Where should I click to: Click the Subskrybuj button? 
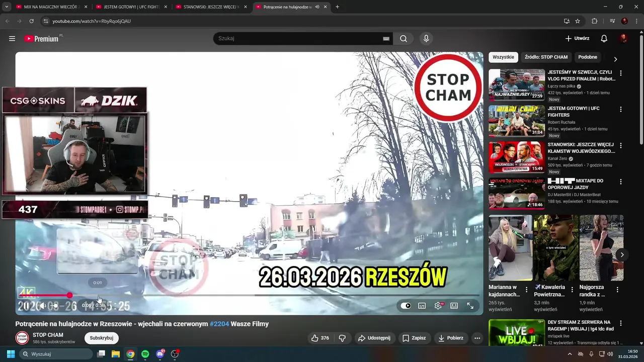102,338
